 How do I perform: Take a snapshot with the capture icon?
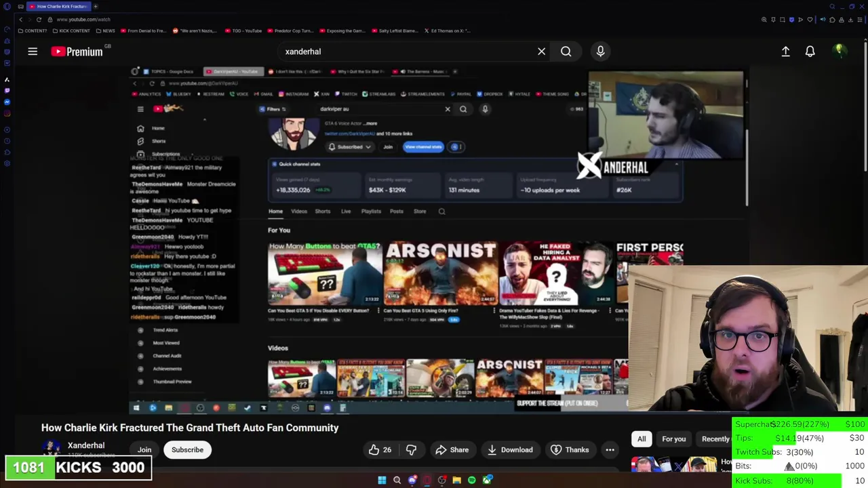[x=783, y=20]
